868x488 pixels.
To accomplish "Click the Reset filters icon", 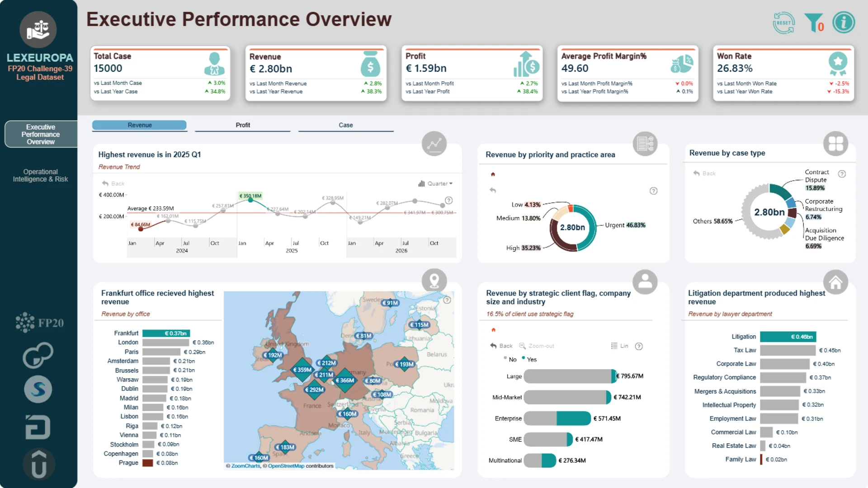I will (783, 23).
